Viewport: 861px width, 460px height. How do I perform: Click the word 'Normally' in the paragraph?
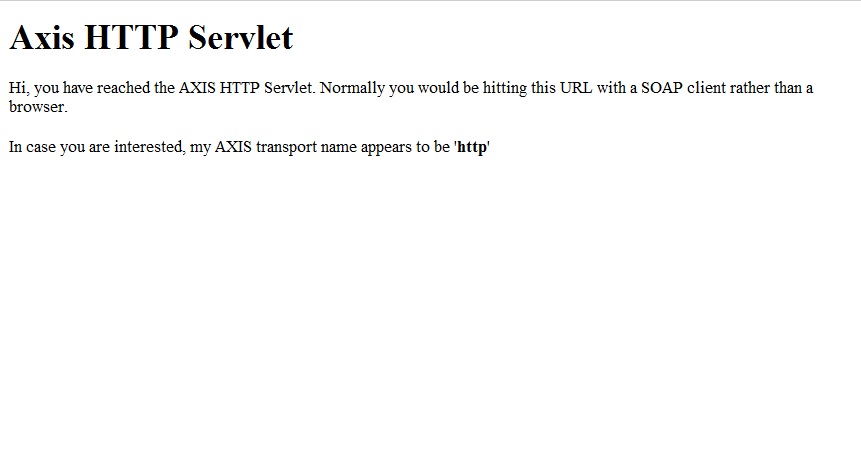click(352, 88)
